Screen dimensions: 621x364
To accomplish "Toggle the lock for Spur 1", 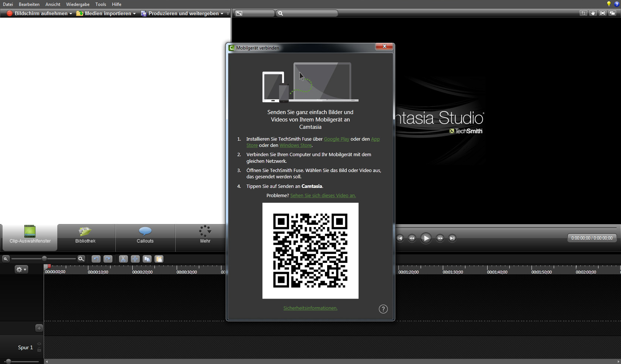I will [x=39, y=349].
